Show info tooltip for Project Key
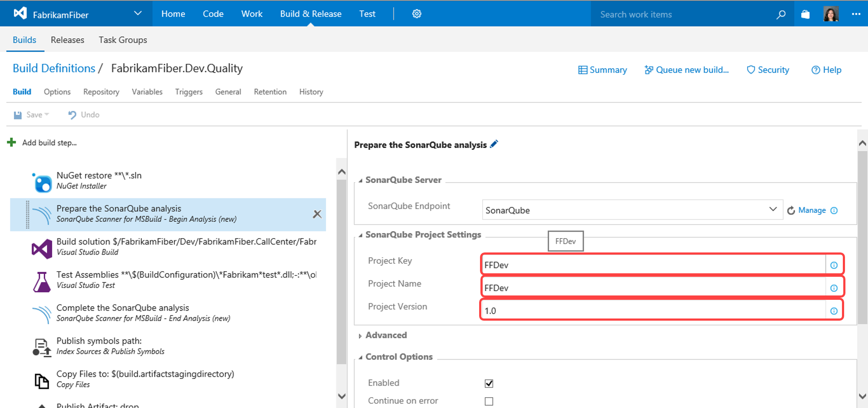This screenshot has width=868, height=408. [834, 265]
